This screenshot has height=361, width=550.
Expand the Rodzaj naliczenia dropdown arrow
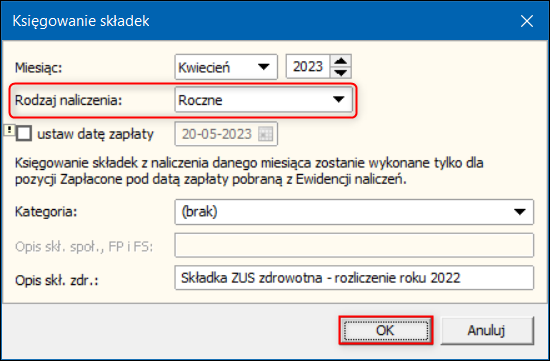tap(338, 100)
